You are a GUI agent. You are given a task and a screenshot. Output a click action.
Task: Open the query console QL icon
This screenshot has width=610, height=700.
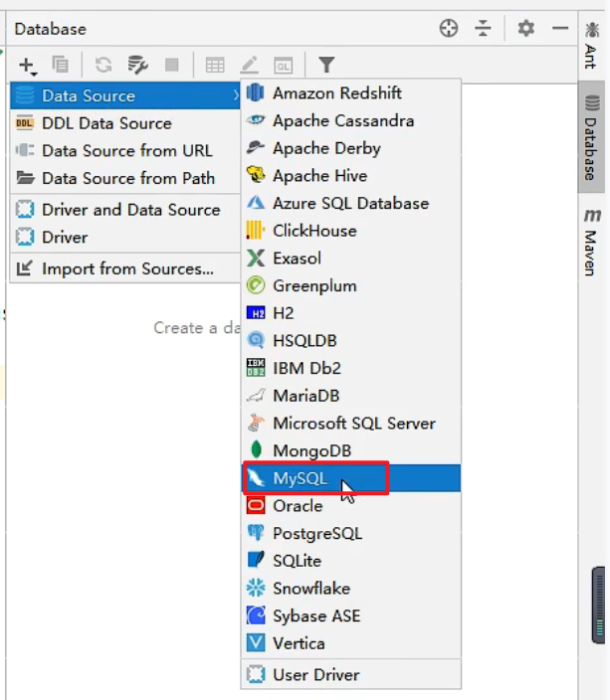coord(284,66)
